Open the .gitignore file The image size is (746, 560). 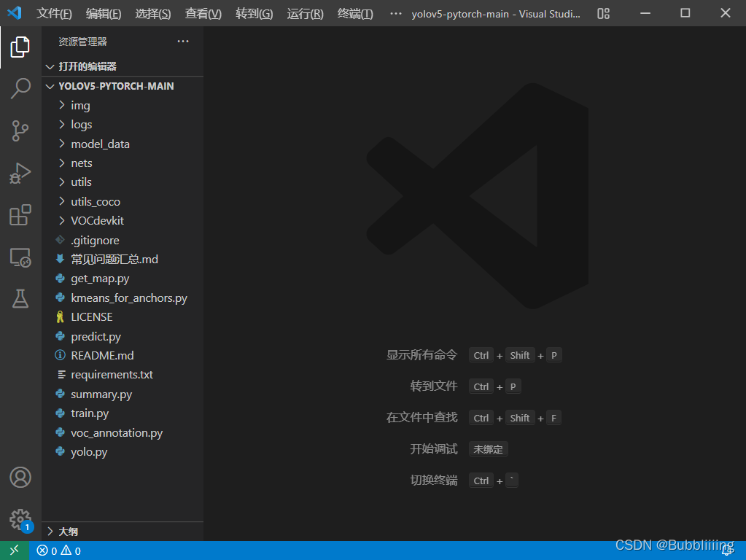(x=123, y=241)
